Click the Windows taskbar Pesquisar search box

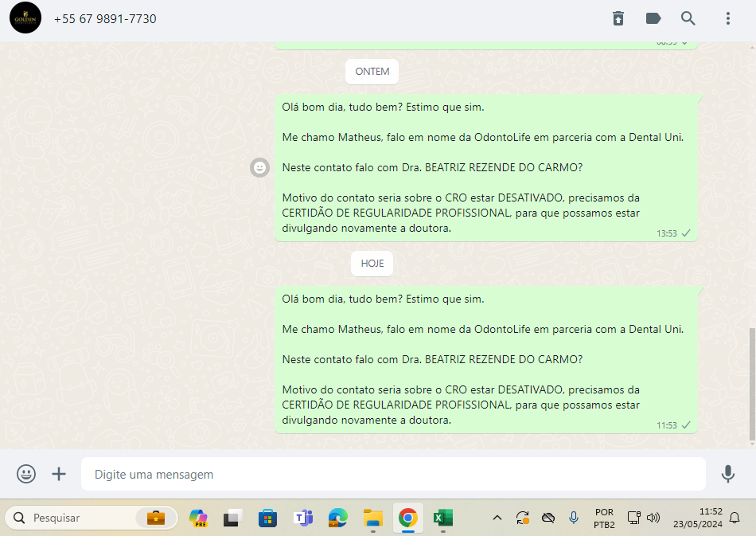tap(92, 518)
